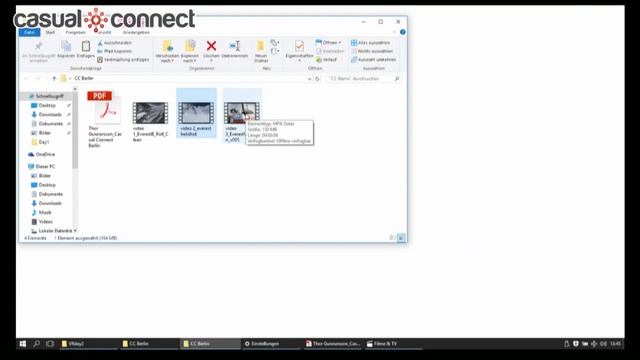Screen dimensions: 640x360
Task: Click the Umbenennen icon
Action: coord(235,46)
